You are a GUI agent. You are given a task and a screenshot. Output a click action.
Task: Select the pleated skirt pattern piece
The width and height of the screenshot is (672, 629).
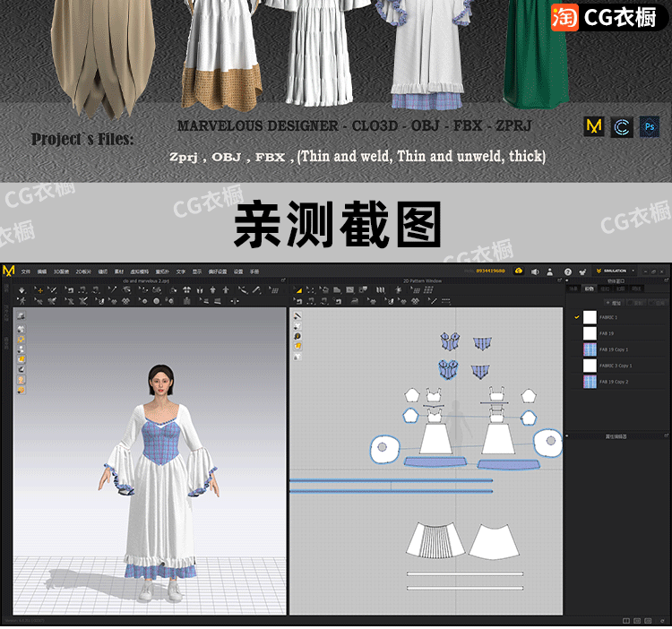(x=435, y=540)
